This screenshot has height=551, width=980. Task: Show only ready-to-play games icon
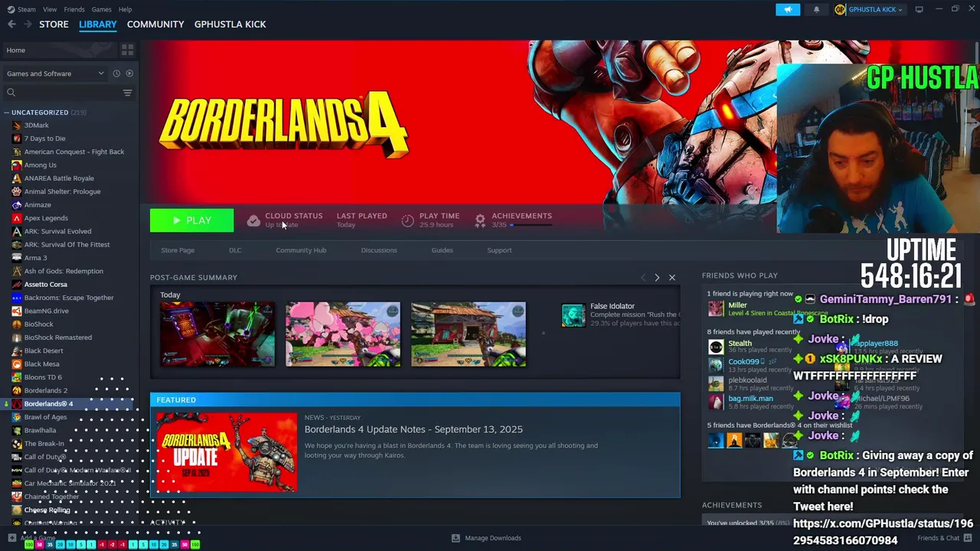pos(129,73)
